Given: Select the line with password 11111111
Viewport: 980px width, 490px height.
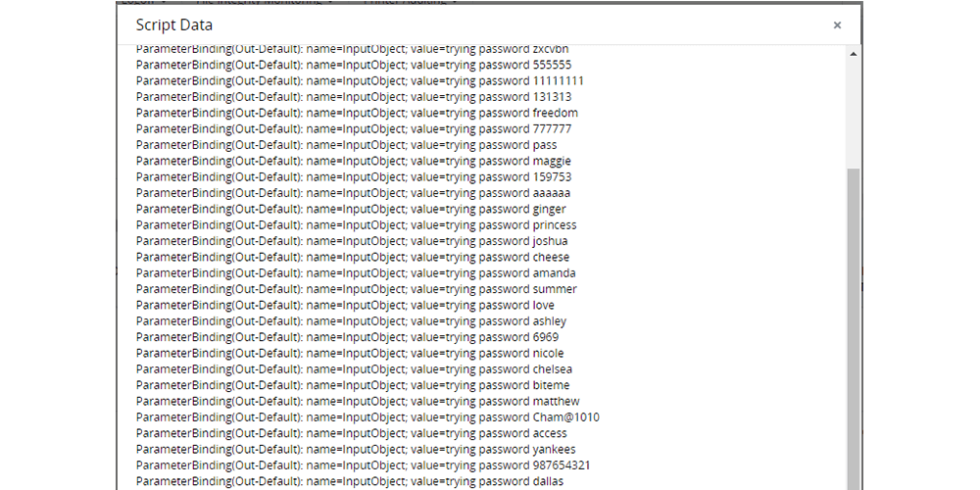Looking at the screenshot, I should [360, 80].
